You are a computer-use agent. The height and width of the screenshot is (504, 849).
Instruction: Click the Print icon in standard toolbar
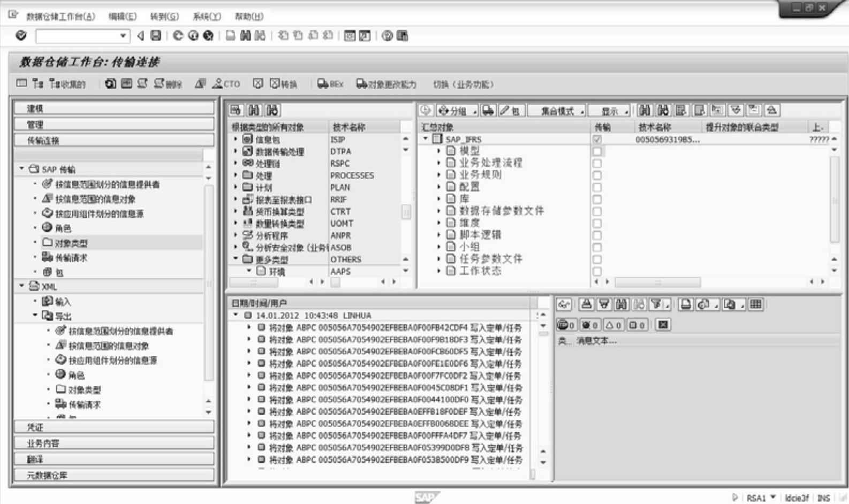pyautogui.click(x=230, y=35)
